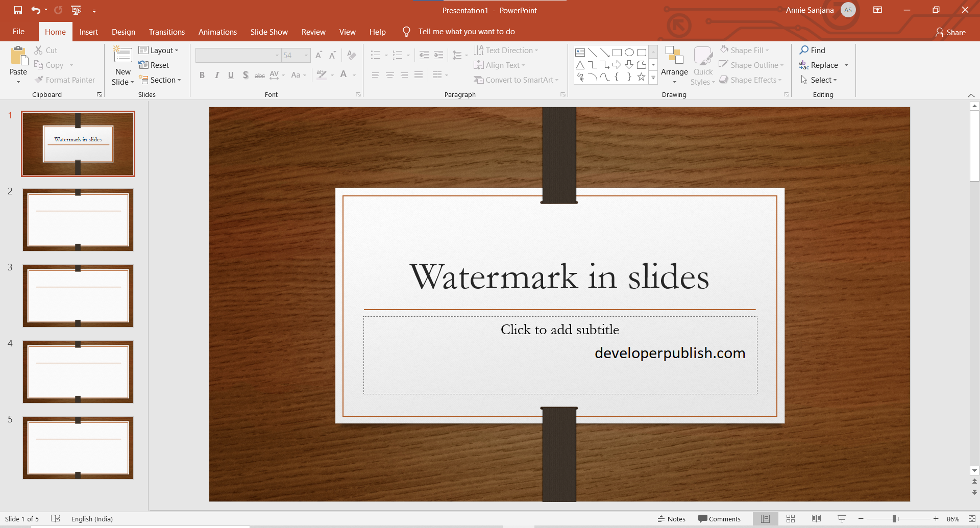Open the Convert to SmartArt tool
This screenshot has height=528, width=980.
tap(516, 80)
